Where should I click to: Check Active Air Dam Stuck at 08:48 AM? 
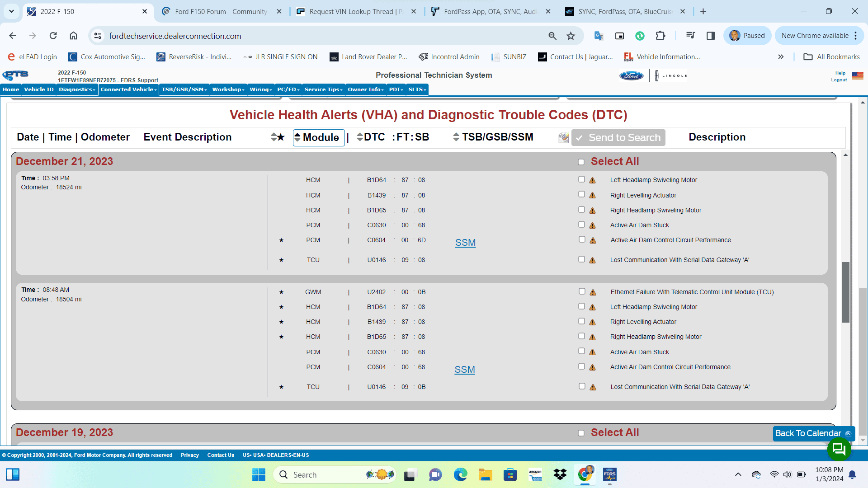pos(581,351)
